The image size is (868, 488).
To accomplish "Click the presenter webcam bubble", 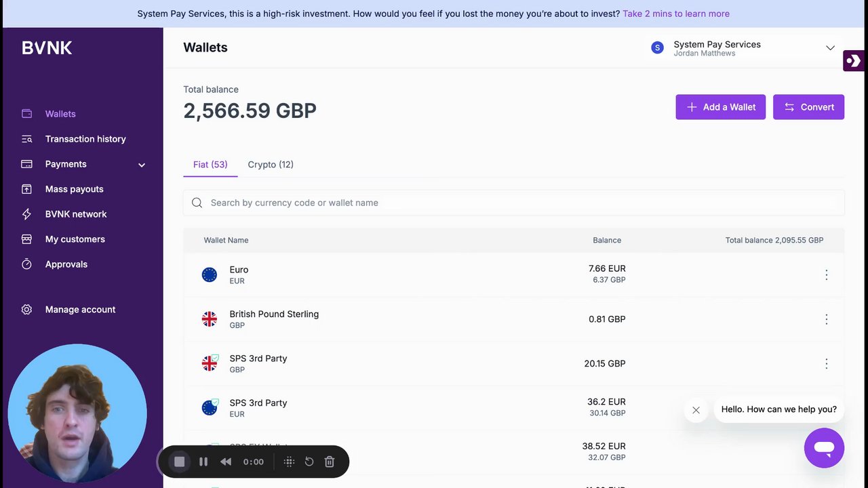I will 77,413.
